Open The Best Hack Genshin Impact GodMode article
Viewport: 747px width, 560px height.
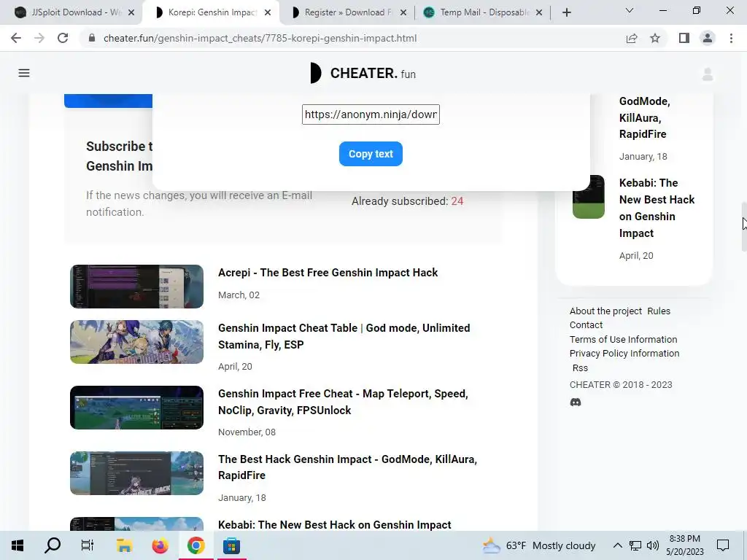(x=347, y=467)
